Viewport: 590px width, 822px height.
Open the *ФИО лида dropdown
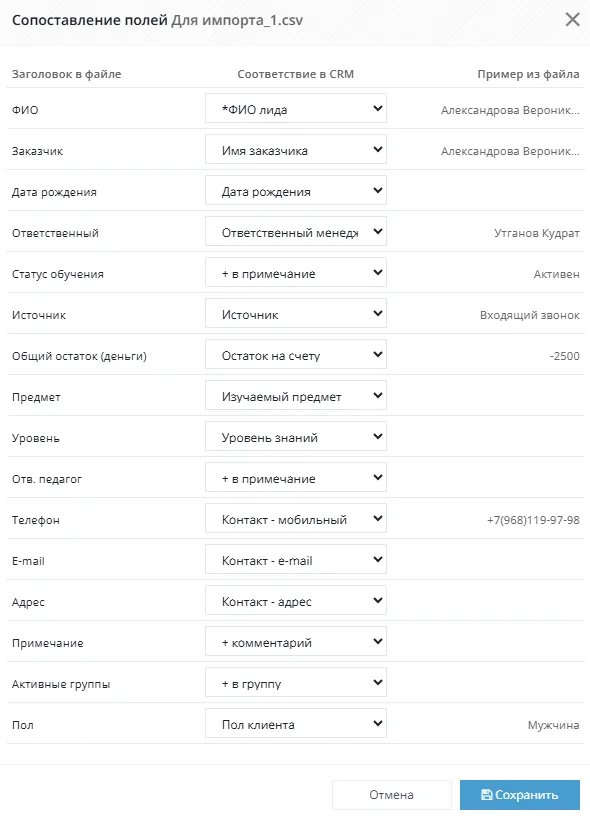[296, 109]
